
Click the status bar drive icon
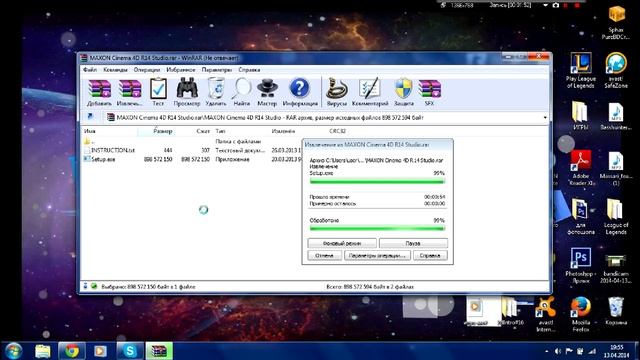(x=85, y=286)
